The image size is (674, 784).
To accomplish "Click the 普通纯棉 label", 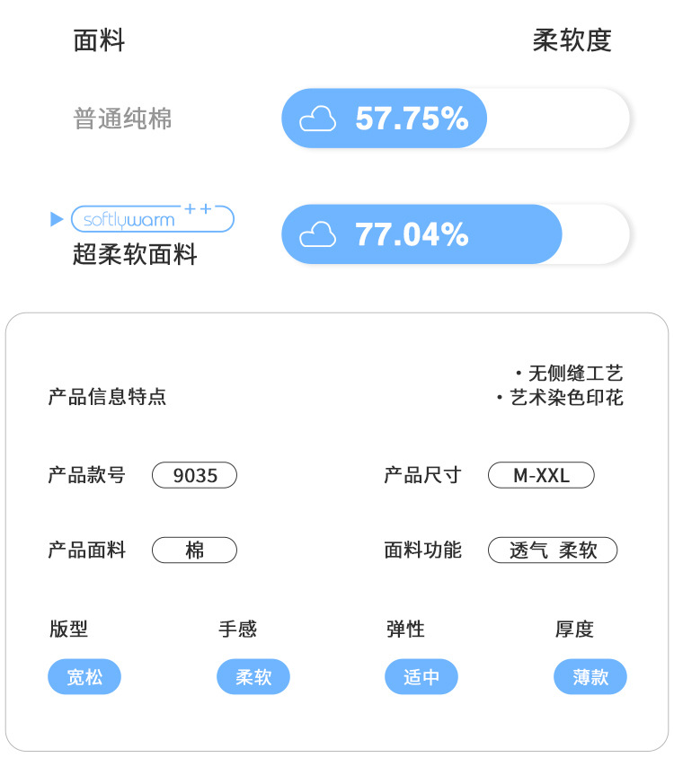I will (122, 119).
